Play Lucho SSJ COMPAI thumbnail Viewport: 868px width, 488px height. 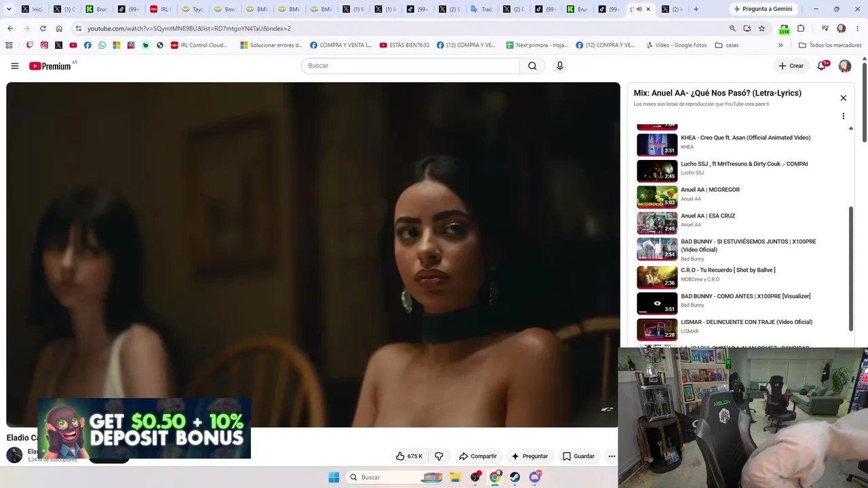tap(657, 171)
